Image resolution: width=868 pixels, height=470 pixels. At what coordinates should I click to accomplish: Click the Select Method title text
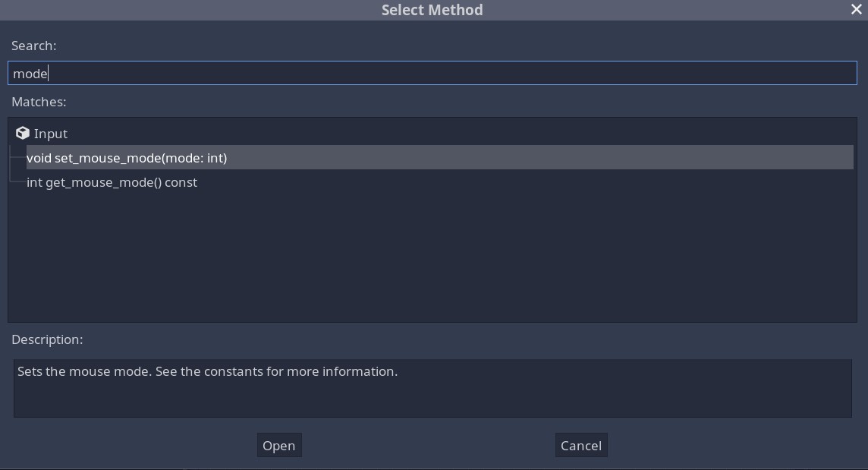[x=432, y=10]
